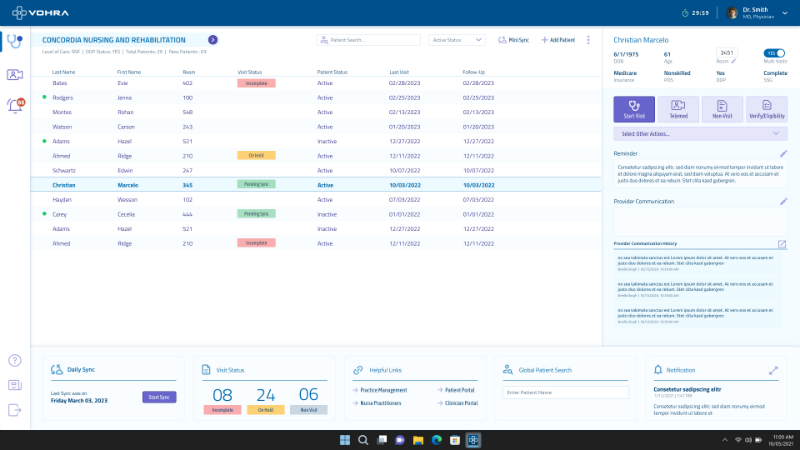Click the pencil icon to edit Reminder

click(783, 154)
